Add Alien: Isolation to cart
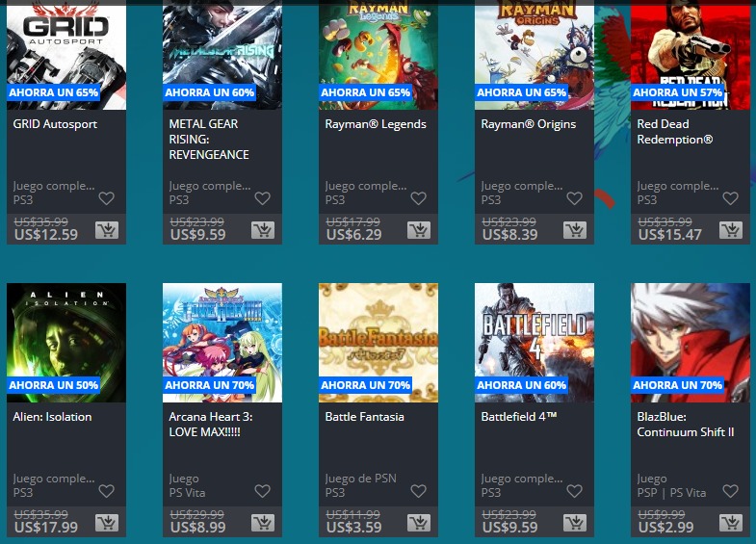The height and width of the screenshot is (544, 756). 107,523
